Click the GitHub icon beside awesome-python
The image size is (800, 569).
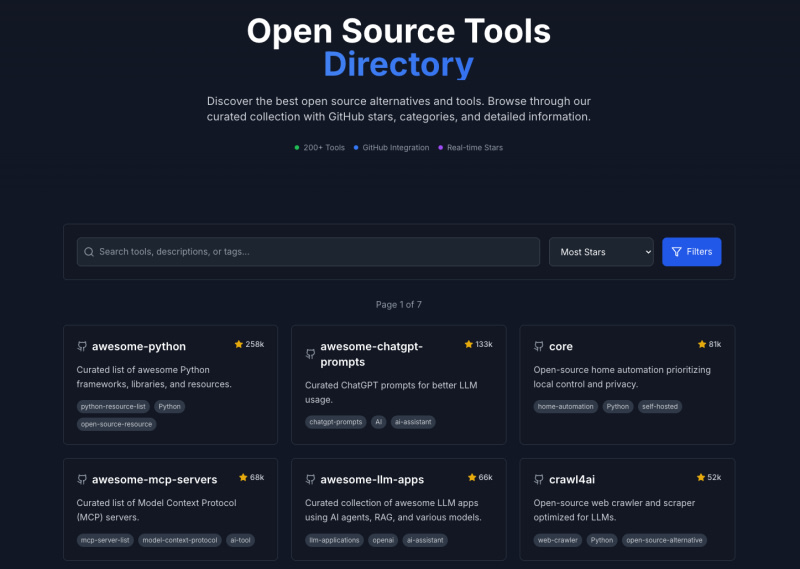pyautogui.click(x=82, y=347)
